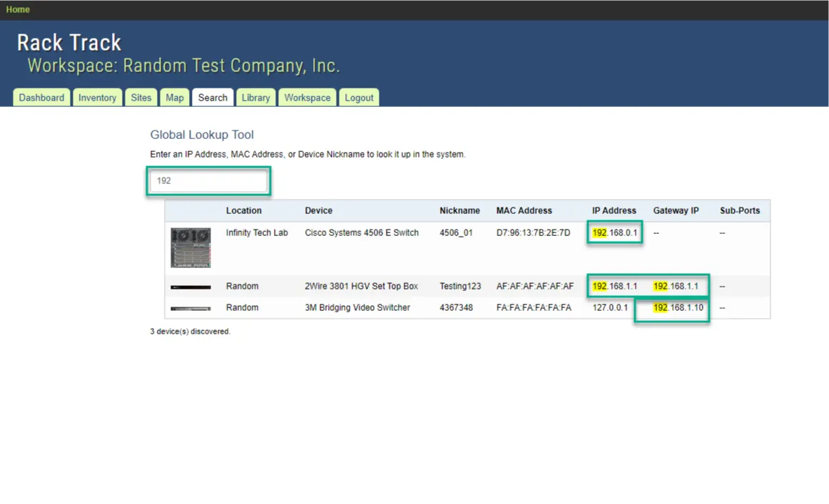This screenshot has height=504, width=829.
Task: Click Cisco Systems 4506 E Switch device name
Action: (362, 232)
